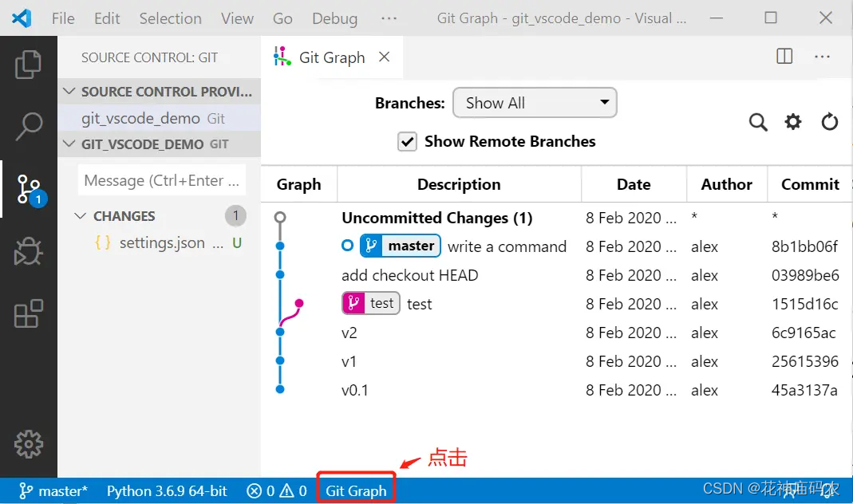Close the Git Graph tab

pyautogui.click(x=384, y=57)
